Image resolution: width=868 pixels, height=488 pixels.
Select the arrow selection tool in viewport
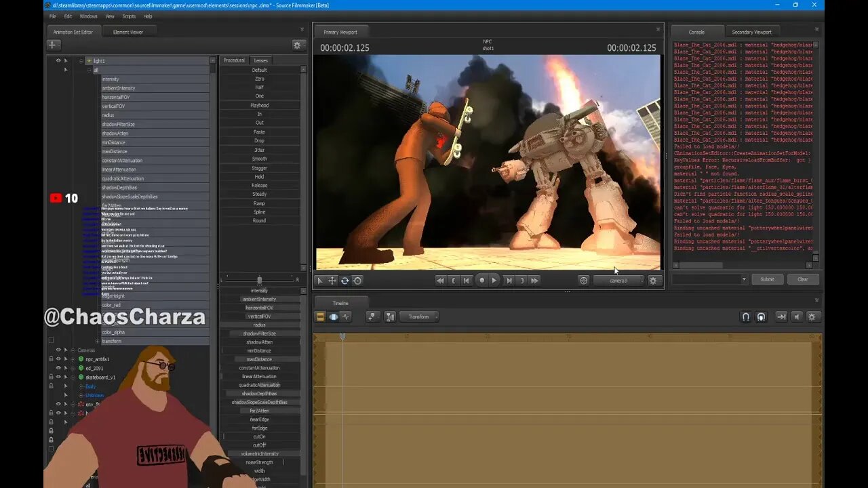tap(320, 281)
